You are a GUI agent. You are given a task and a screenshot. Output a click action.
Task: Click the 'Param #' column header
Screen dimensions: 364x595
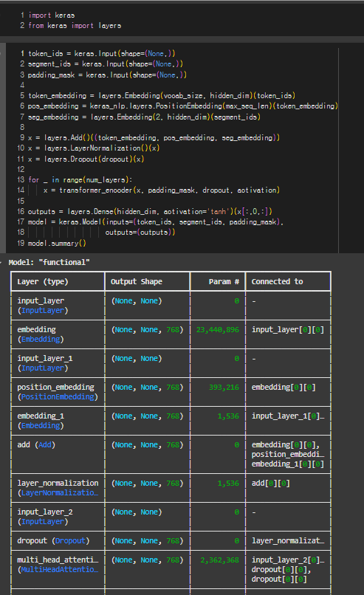224,281
